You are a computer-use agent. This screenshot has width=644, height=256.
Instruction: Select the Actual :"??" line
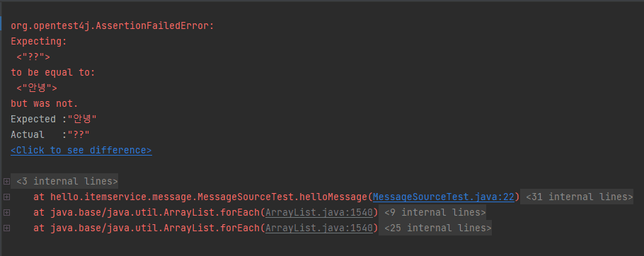[50, 134]
